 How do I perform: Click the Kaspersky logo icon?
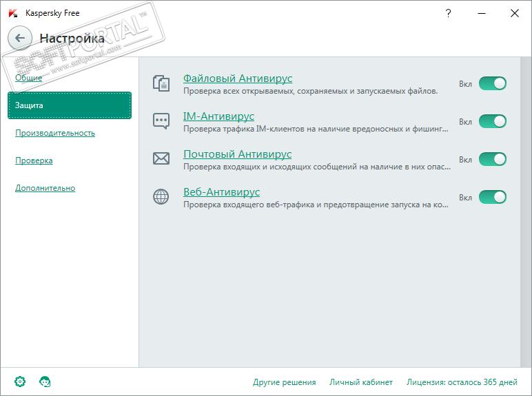[x=13, y=13]
